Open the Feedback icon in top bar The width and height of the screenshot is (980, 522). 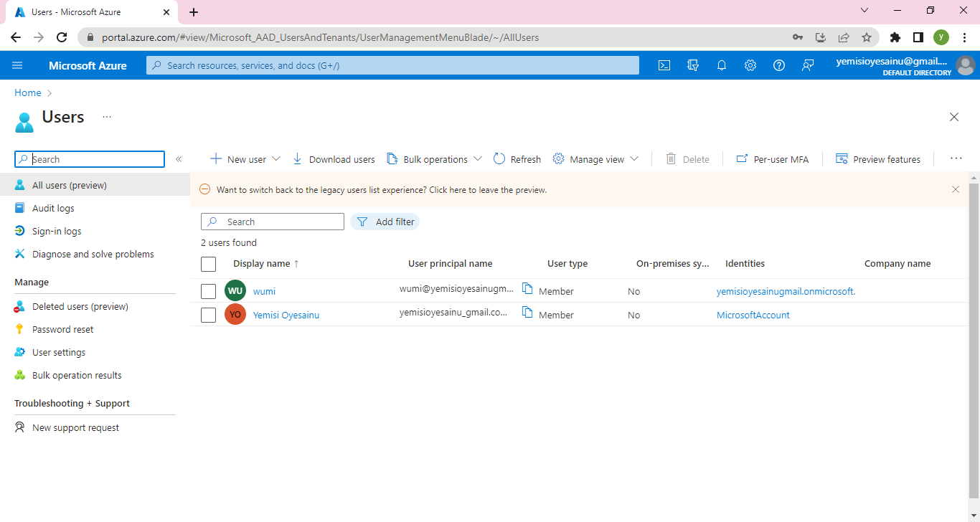pyautogui.click(x=808, y=65)
